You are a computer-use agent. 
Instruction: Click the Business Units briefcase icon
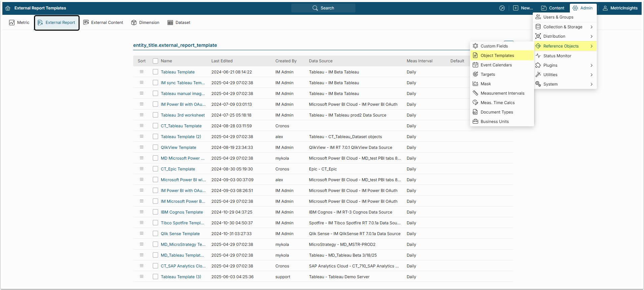pyautogui.click(x=475, y=122)
